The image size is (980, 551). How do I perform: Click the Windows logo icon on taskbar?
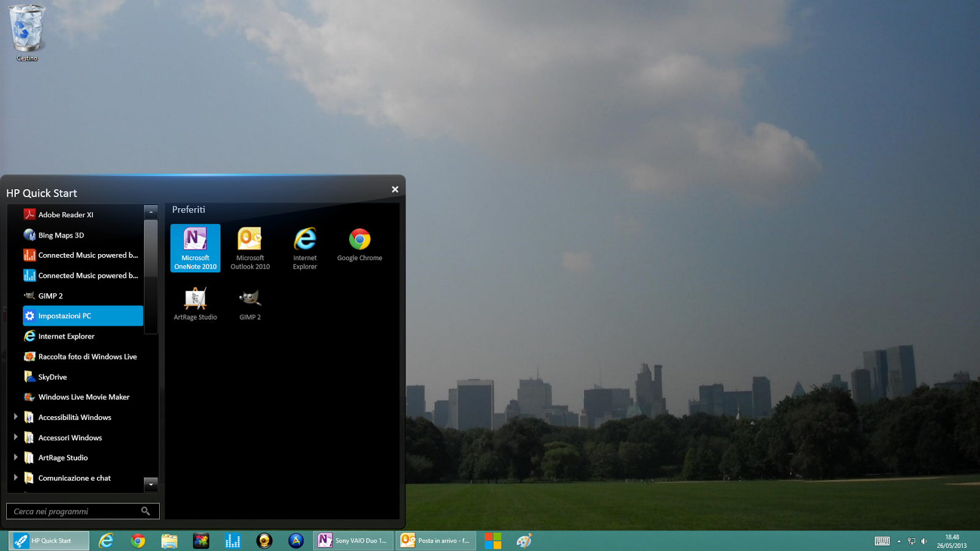(493, 541)
